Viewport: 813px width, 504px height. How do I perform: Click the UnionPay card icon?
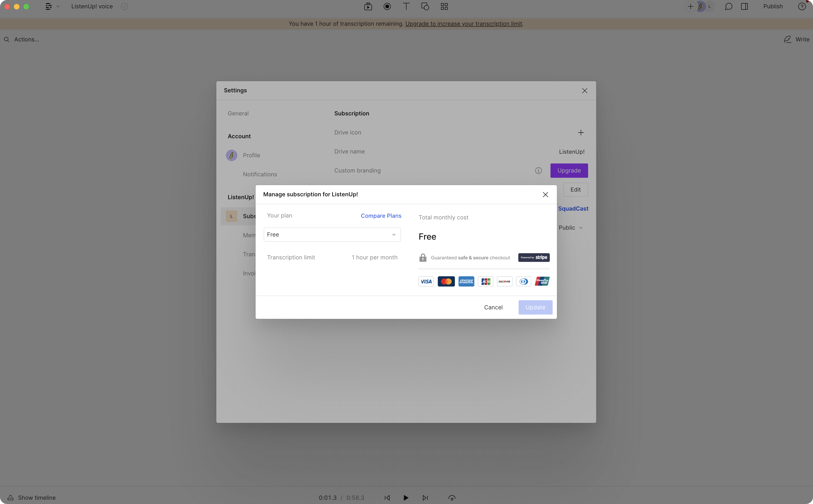coord(542,281)
